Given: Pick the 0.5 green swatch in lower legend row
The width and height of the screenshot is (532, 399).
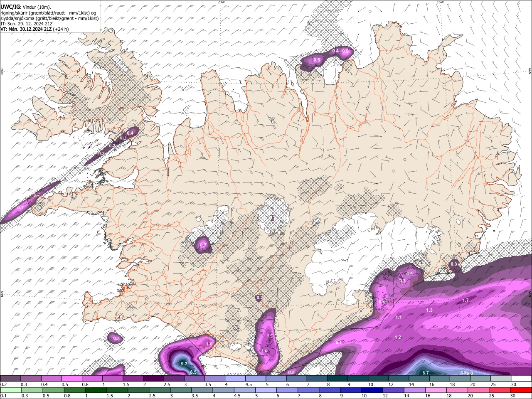Looking at the screenshot, I should 53,390.
